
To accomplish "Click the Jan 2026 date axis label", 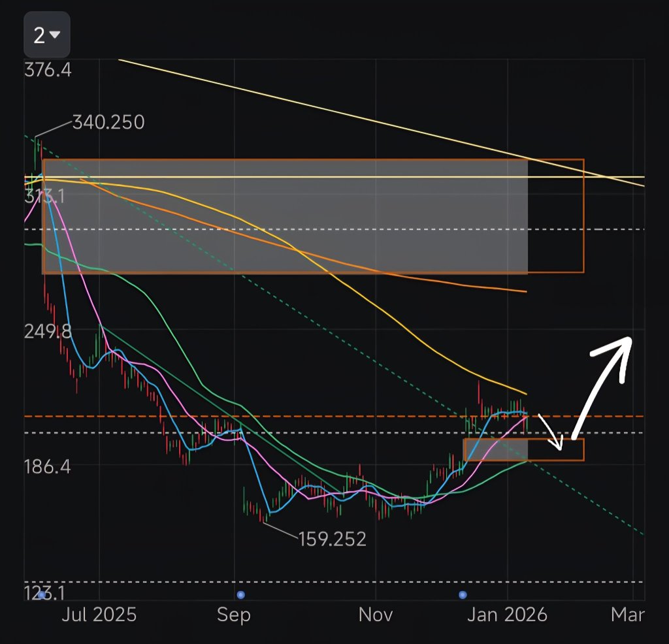I will coord(507,615).
